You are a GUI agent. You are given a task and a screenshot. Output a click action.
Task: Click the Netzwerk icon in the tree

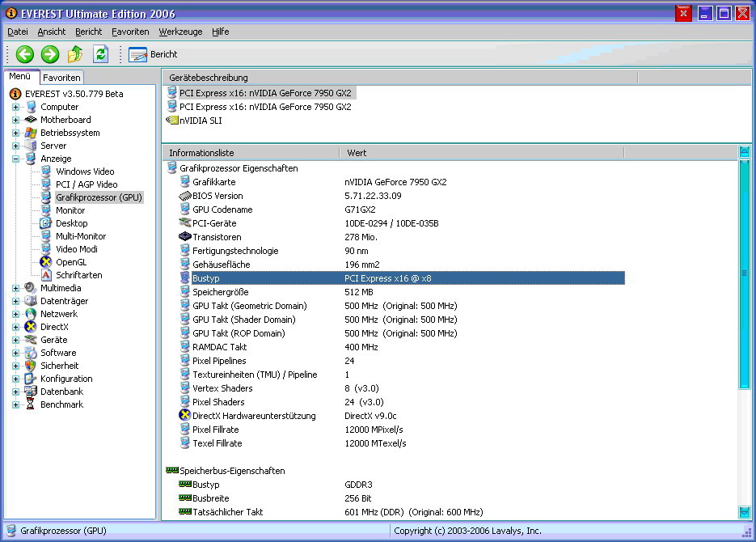(31, 314)
